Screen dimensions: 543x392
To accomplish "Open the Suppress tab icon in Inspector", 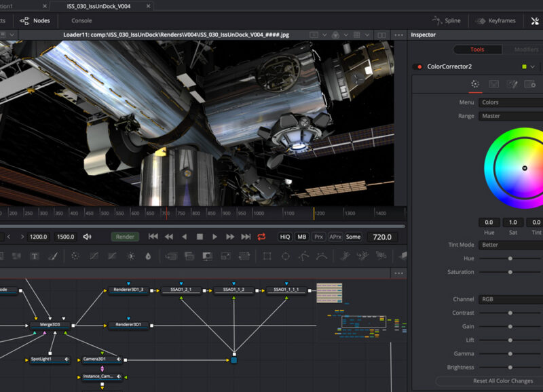I will tap(512, 84).
